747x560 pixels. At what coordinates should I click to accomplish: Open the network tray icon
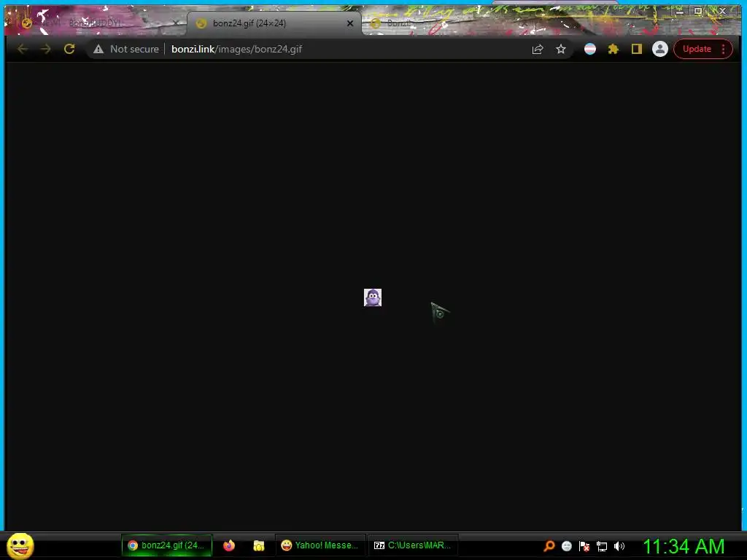click(602, 546)
